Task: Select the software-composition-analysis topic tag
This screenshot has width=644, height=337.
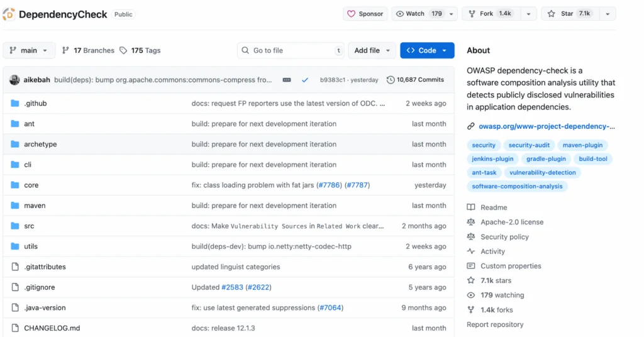Action: [517, 186]
